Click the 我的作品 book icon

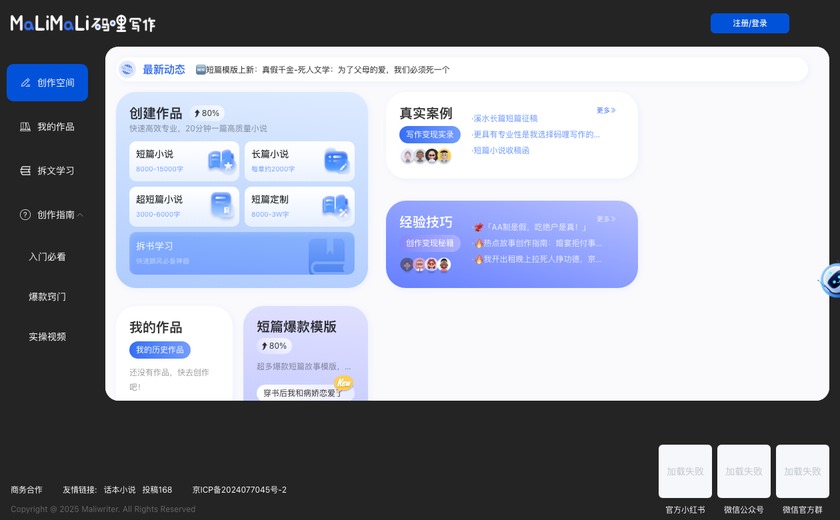[x=25, y=127]
